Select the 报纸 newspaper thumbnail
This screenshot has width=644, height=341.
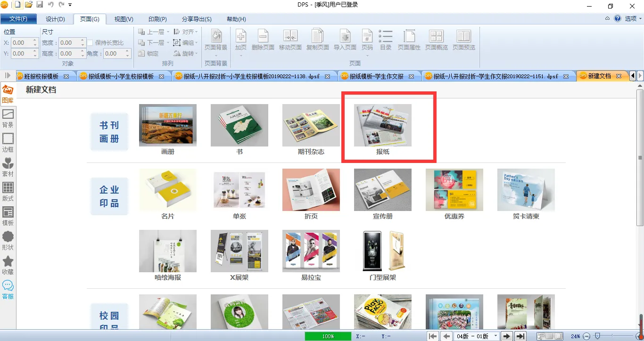(x=383, y=125)
